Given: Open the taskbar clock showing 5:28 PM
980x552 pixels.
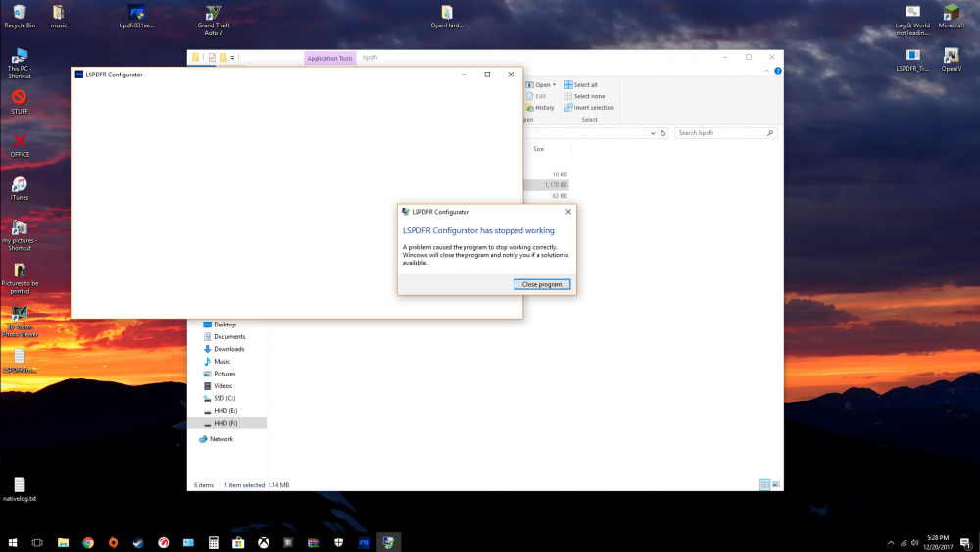Looking at the screenshot, I should pos(938,542).
